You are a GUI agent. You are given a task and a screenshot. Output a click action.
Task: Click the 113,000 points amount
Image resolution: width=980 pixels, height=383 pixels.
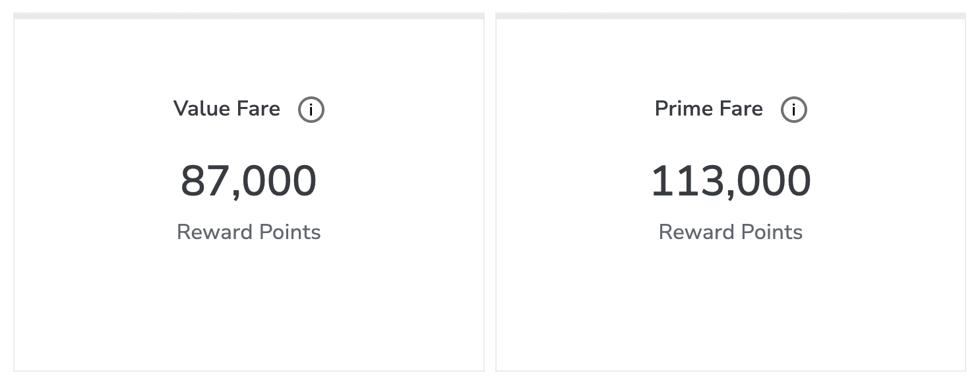click(x=731, y=182)
